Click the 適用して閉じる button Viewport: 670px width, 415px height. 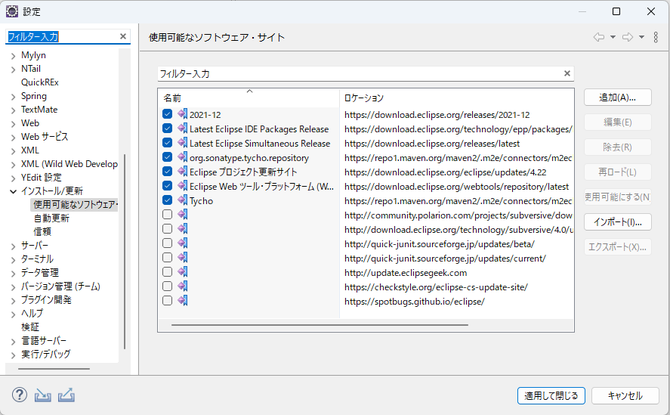click(551, 396)
